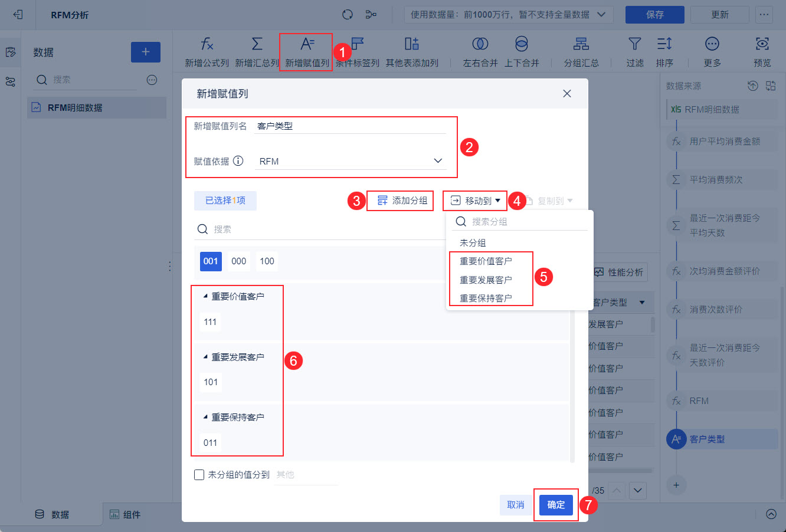Click the 其他 ungrouped value input
This screenshot has height=532, width=786.
tap(306, 475)
